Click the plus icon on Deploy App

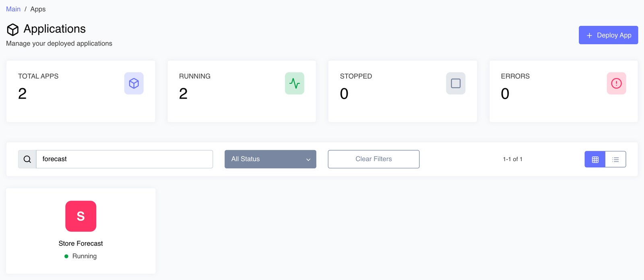(x=589, y=35)
